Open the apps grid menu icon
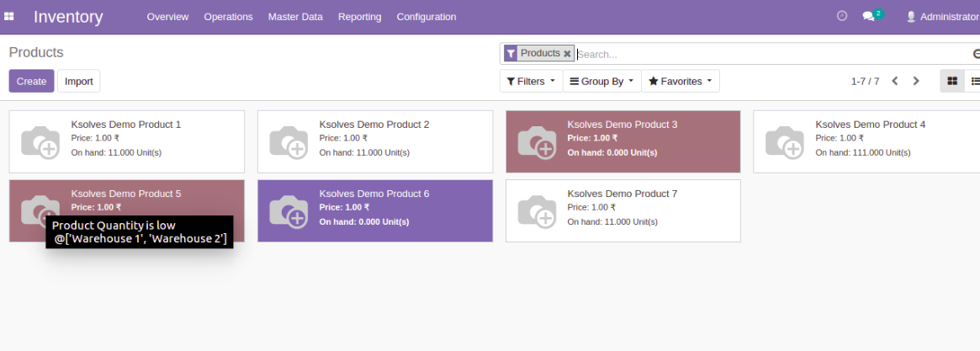980x351 pixels. click(8, 17)
